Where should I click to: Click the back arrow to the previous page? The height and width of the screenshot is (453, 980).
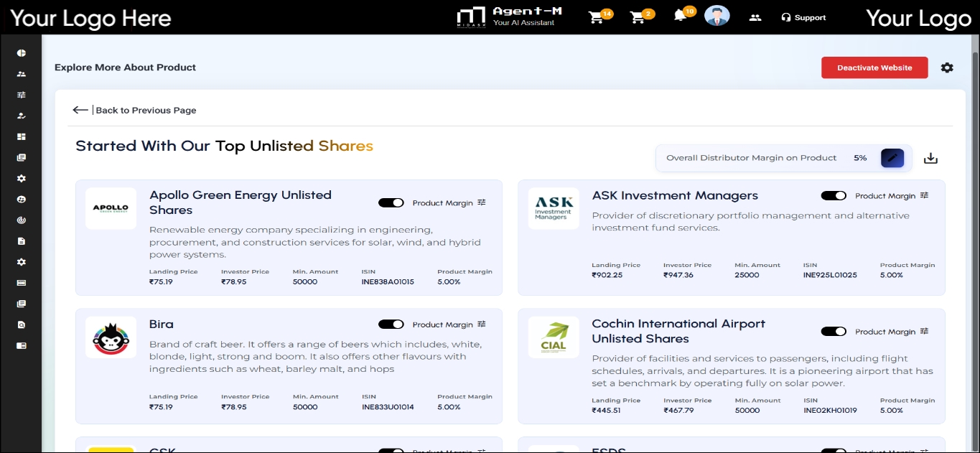click(80, 110)
